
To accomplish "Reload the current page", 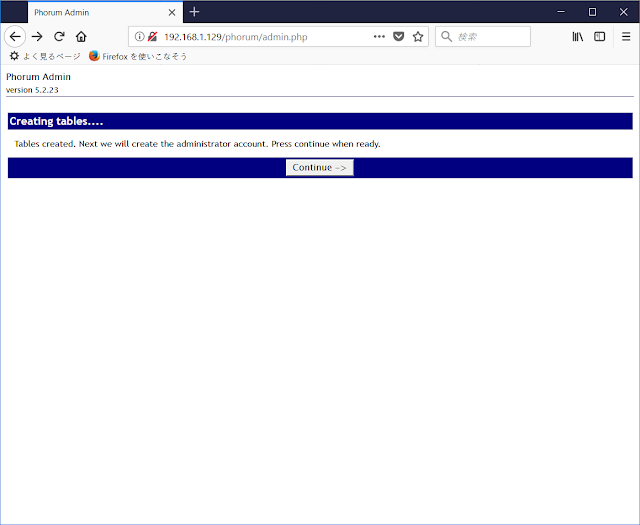I will click(59, 37).
